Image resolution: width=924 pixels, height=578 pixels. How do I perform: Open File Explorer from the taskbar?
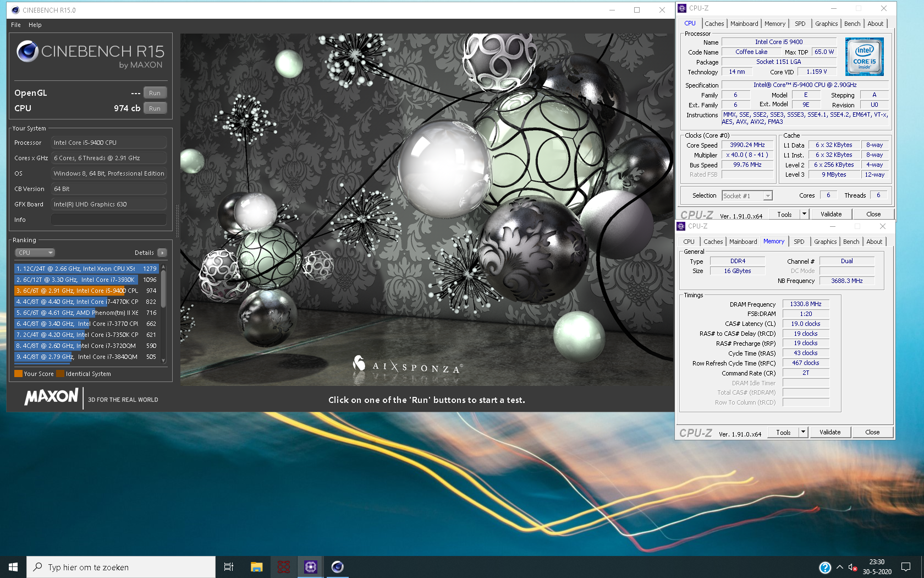click(x=256, y=567)
